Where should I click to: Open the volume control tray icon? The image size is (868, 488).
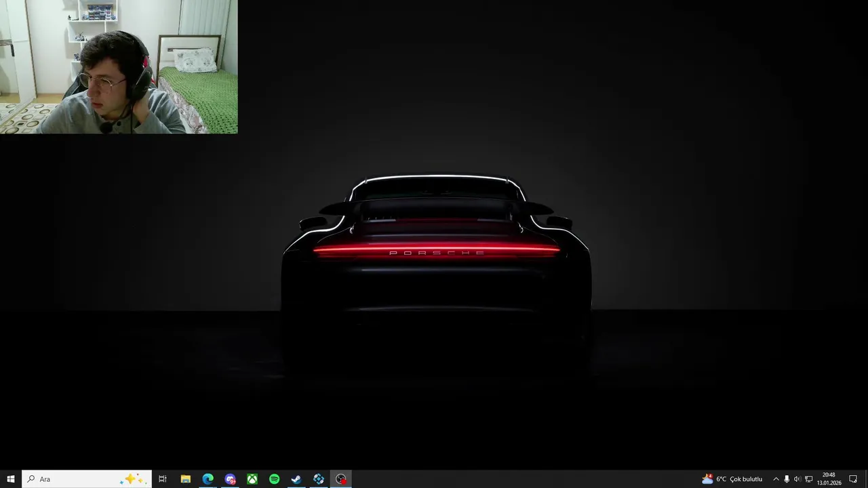pos(797,479)
